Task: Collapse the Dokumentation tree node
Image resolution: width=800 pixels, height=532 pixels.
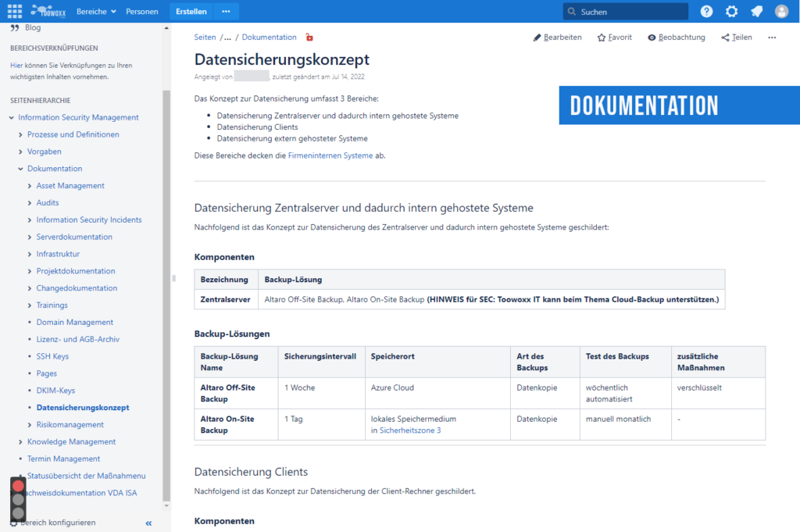Action: coord(21,169)
